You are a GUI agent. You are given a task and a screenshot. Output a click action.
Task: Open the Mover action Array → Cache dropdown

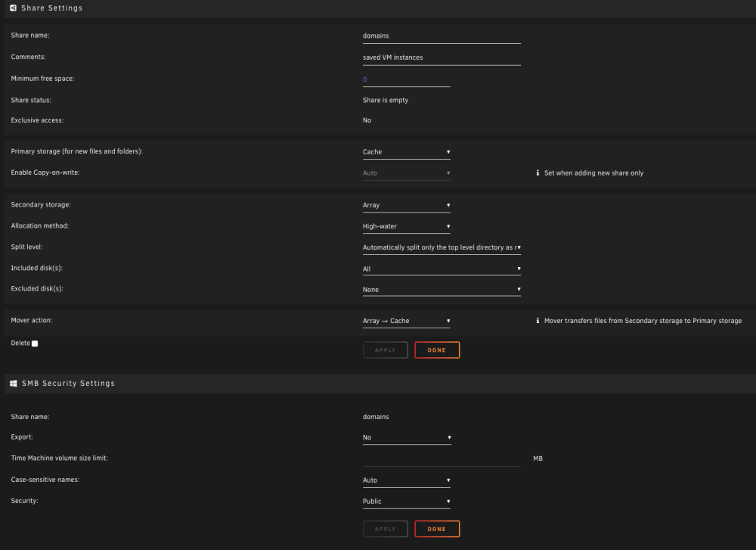coord(407,321)
